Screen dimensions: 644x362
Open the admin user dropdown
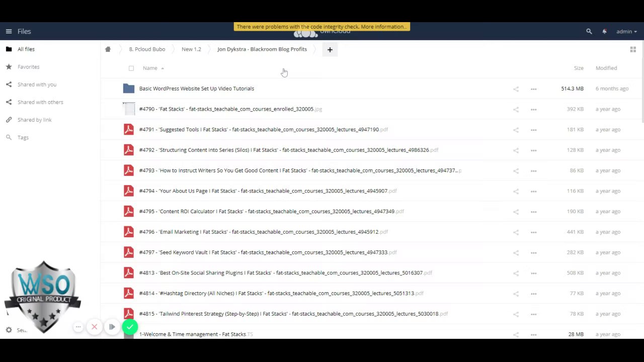(626, 31)
